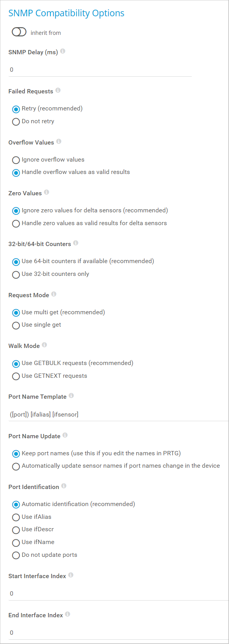Click the info icon beside Zero Values

pyautogui.click(x=47, y=192)
